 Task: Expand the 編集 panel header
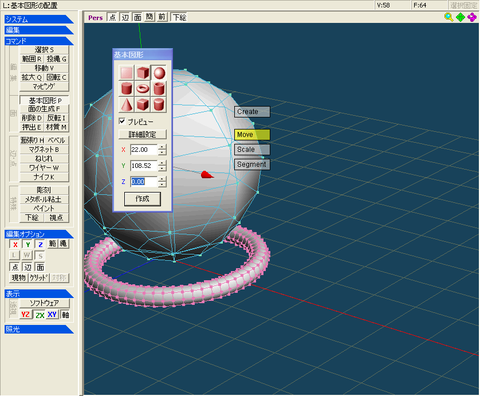(x=39, y=30)
